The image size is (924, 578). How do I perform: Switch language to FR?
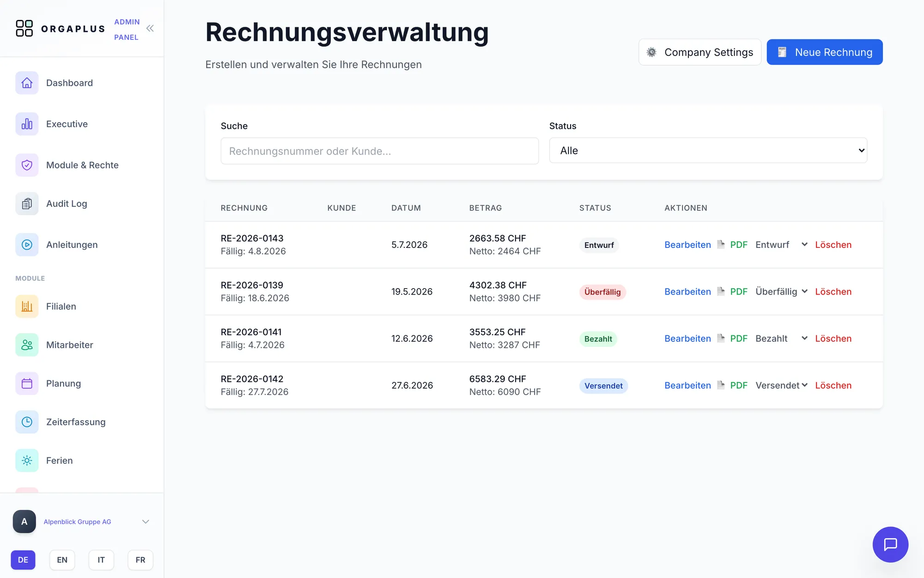pyautogui.click(x=140, y=560)
